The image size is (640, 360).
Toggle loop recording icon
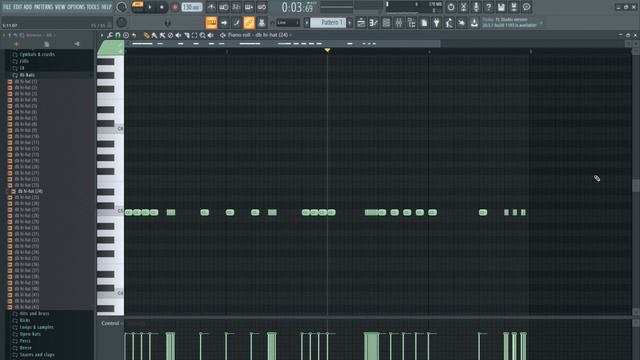[262, 7]
